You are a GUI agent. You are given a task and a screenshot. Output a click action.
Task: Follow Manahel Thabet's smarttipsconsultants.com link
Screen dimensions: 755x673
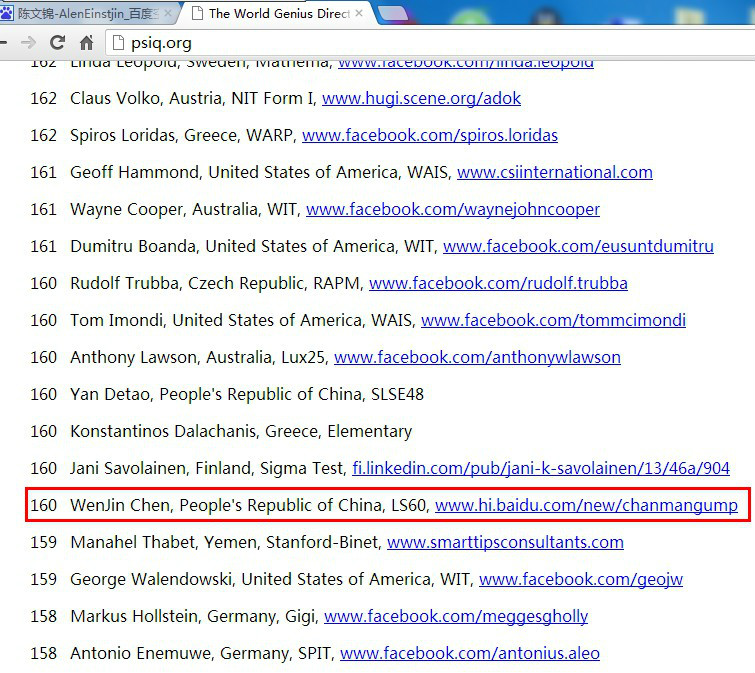[505, 542]
